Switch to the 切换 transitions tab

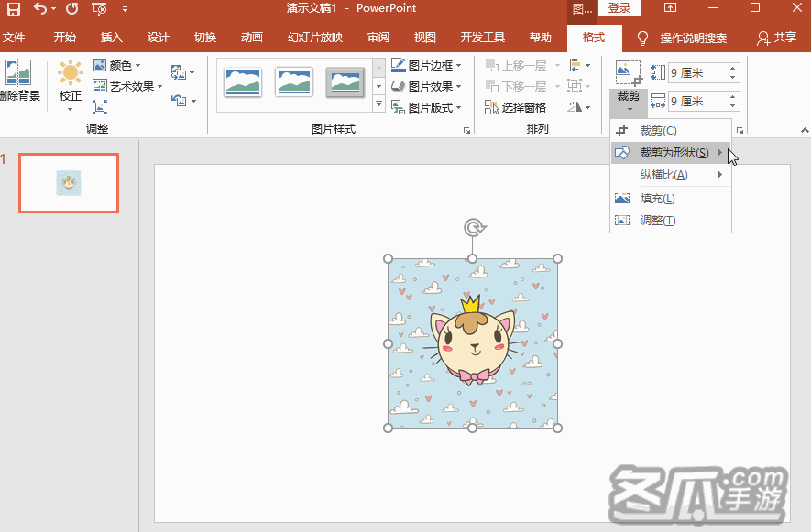205,38
